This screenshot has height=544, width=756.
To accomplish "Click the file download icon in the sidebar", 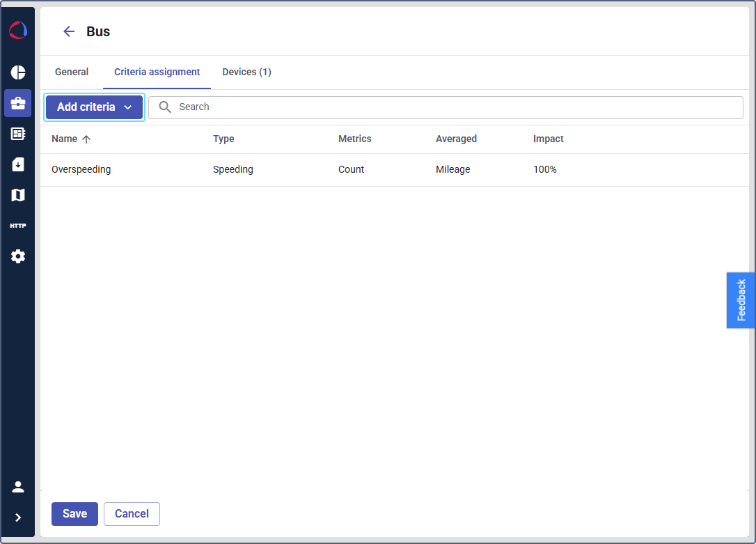I will (18, 164).
